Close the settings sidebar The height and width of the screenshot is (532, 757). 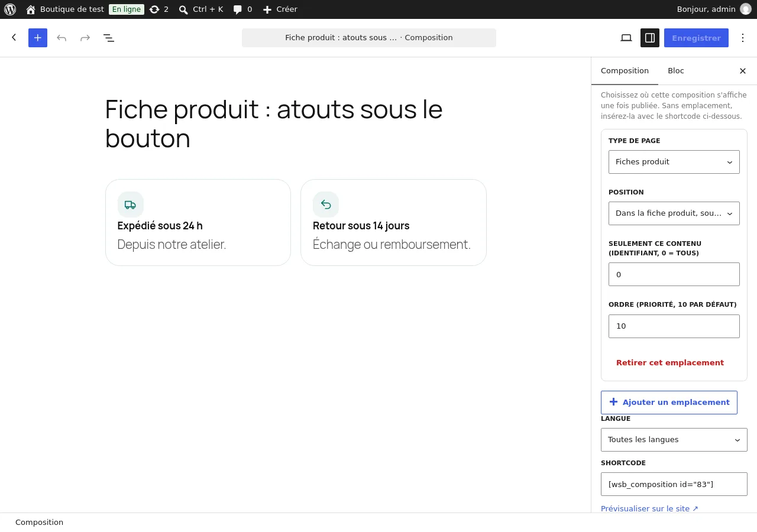(x=743, y=71)
